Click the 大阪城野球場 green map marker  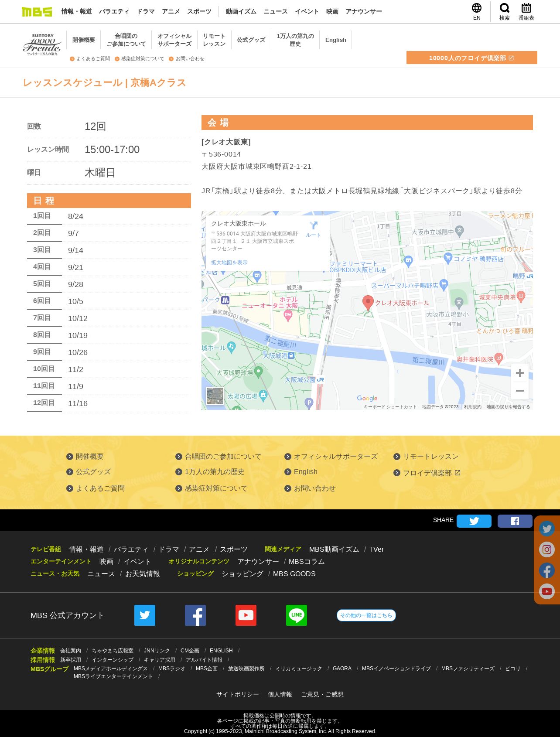point(258,372)
